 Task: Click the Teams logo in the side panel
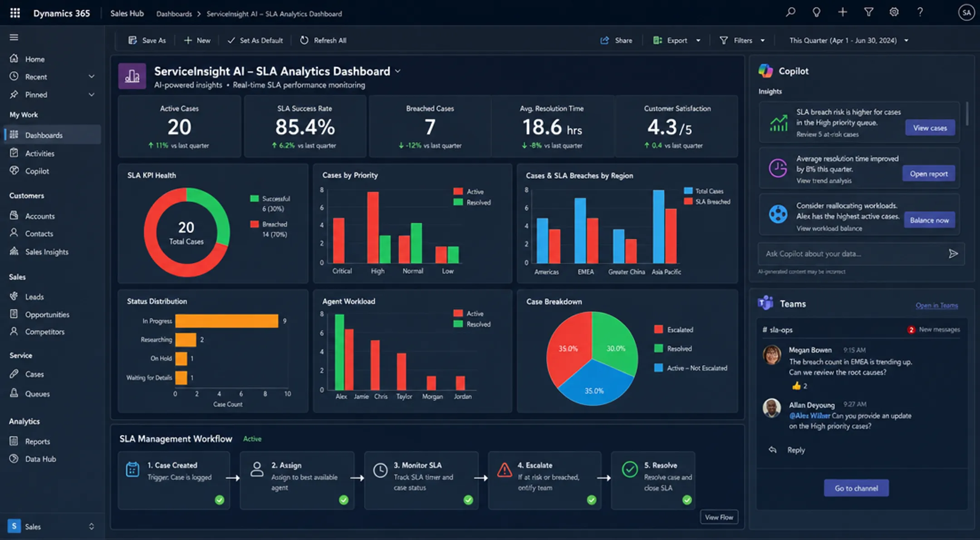tap(765, 303)
